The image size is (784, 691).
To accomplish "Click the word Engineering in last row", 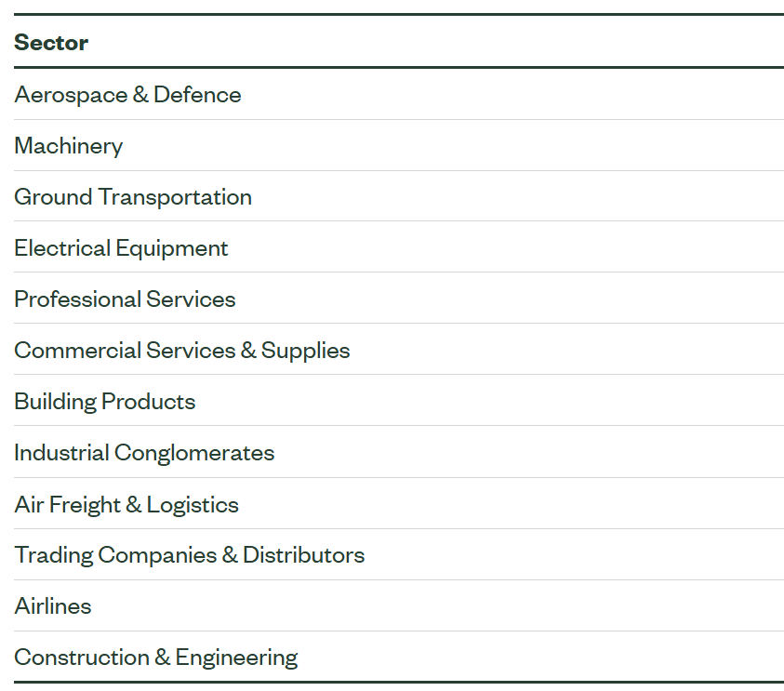I will pyautogui.click(x=236, y=658).
